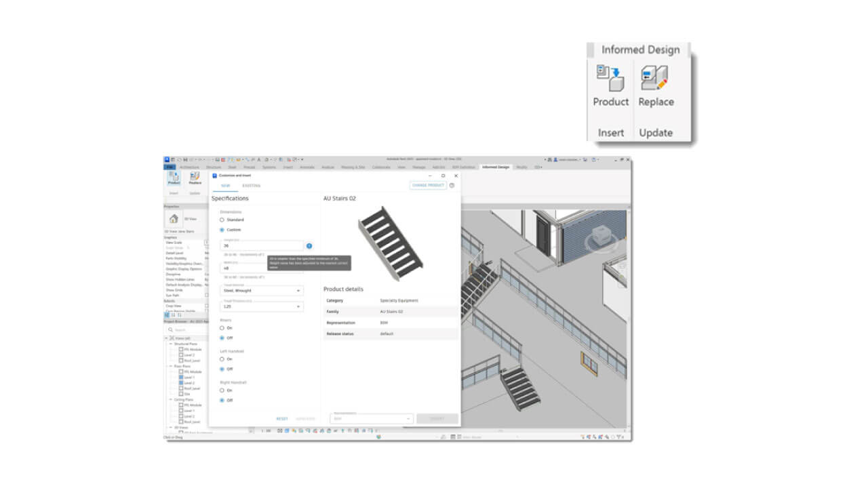Select Standard dimensions radio button
This screenshot has width=868, height=488.
tap(222, 220)
